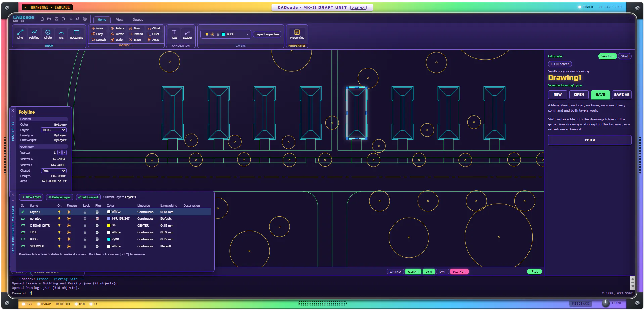Go to next vertex in Properties panel
The width and height of the screenshot is (644, 310).
(x=65, y=153)
